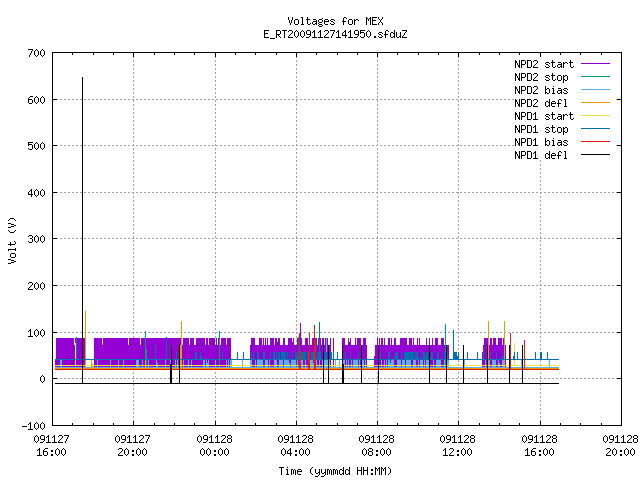The height and width of the screenshot is (480, 640).
Task: Select the NPD1 start legend label
Action: click(544, 116)
